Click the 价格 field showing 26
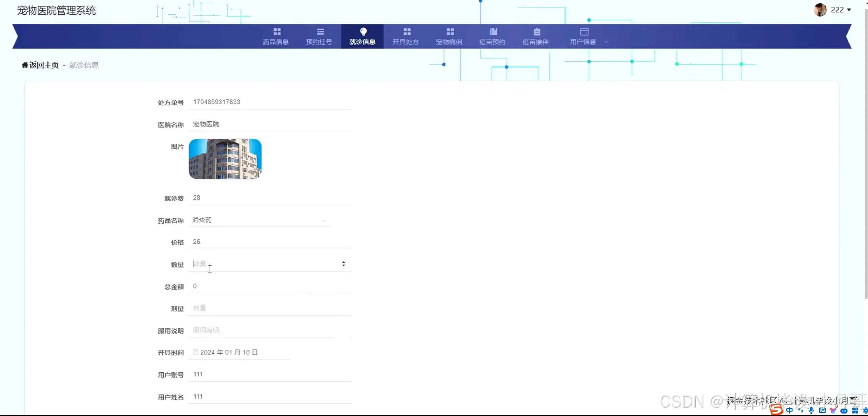Image resolution: width=868 pixels, height=416 pixels. pos(270,242)
